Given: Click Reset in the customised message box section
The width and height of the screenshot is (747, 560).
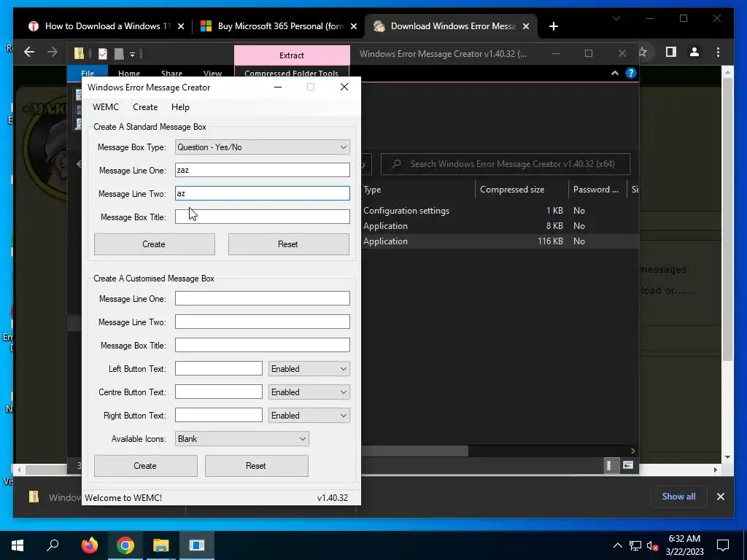Looking at the screenshot, I should coord(257,466).
